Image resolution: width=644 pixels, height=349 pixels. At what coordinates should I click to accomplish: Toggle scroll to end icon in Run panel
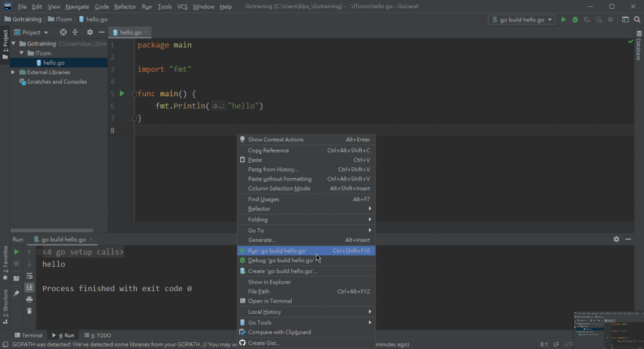point(29,287)
